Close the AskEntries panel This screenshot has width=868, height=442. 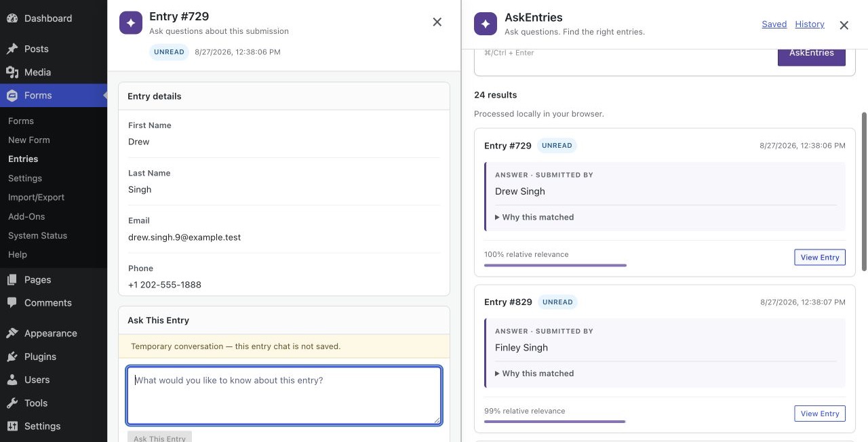(844, 25)
